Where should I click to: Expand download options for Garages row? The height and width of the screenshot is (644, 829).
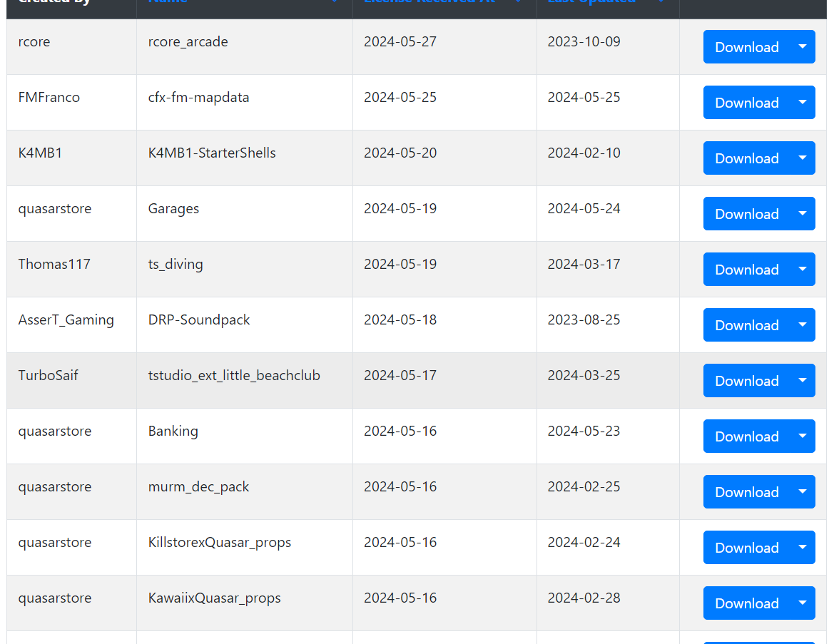click(x=803, y=214)
